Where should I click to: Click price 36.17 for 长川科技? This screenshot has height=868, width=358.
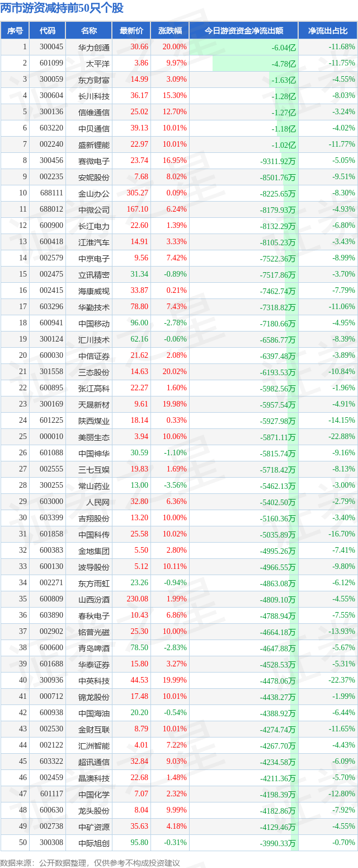coord(139,96)
